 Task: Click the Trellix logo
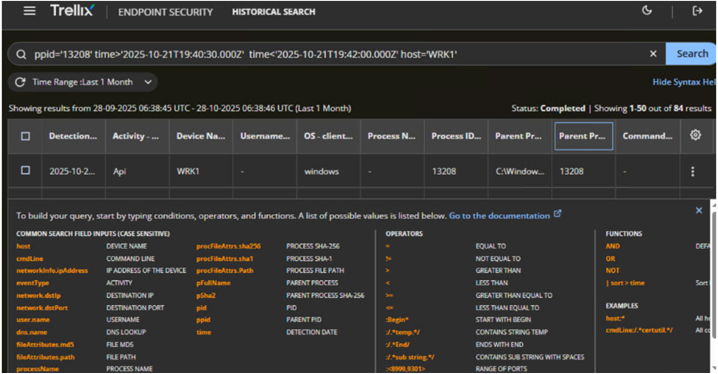72,11
